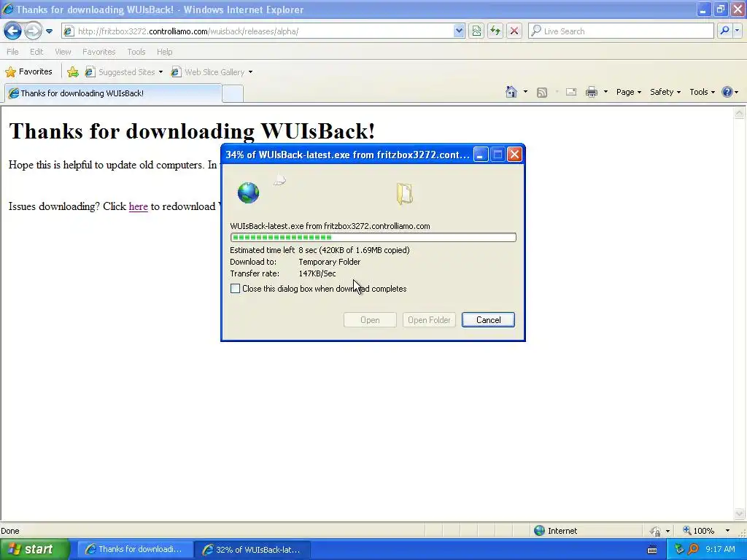This screenshot has width=747, height=560.
Task: Click the globe icon in download dialog
Action: point(248,192)
